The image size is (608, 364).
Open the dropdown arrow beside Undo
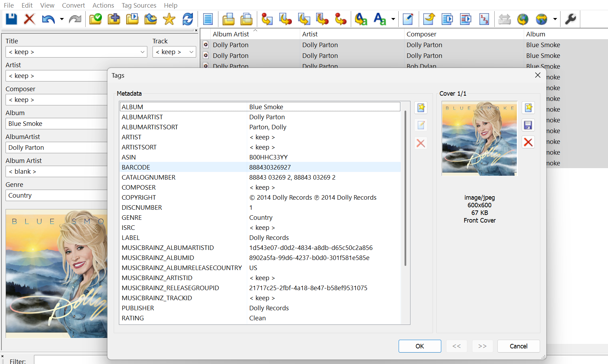point(62,19)
